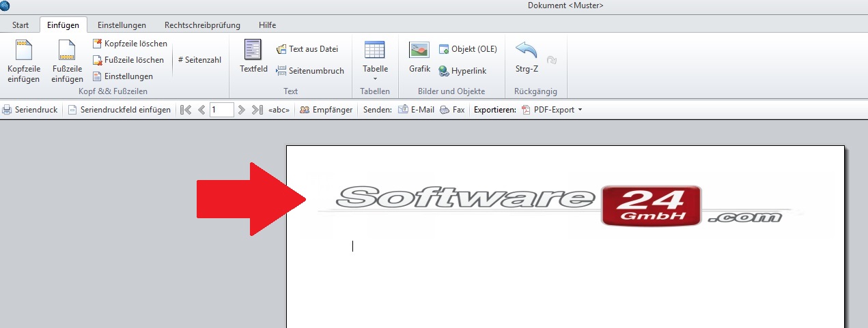Screen dimensions: 868x328
Task: Go to next record
Action: click(x=241, y=110)
